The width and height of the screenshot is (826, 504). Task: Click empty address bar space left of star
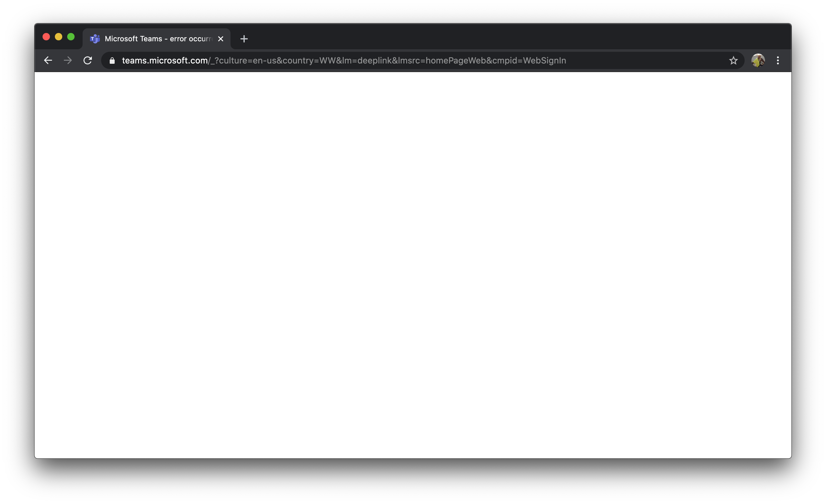click(647, 61)
